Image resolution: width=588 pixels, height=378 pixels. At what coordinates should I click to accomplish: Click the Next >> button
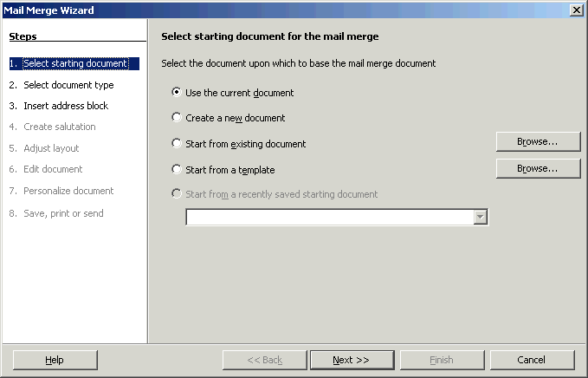pos(352,360)
